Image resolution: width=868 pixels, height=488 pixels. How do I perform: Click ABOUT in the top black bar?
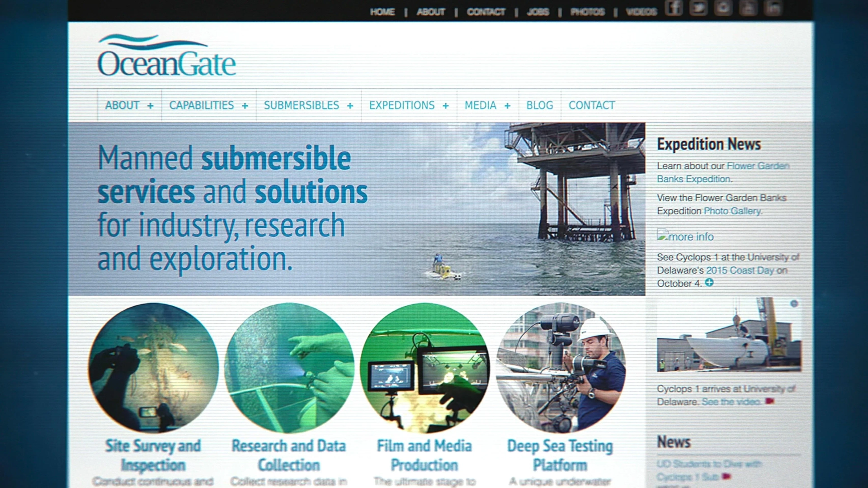coord(431,12)
